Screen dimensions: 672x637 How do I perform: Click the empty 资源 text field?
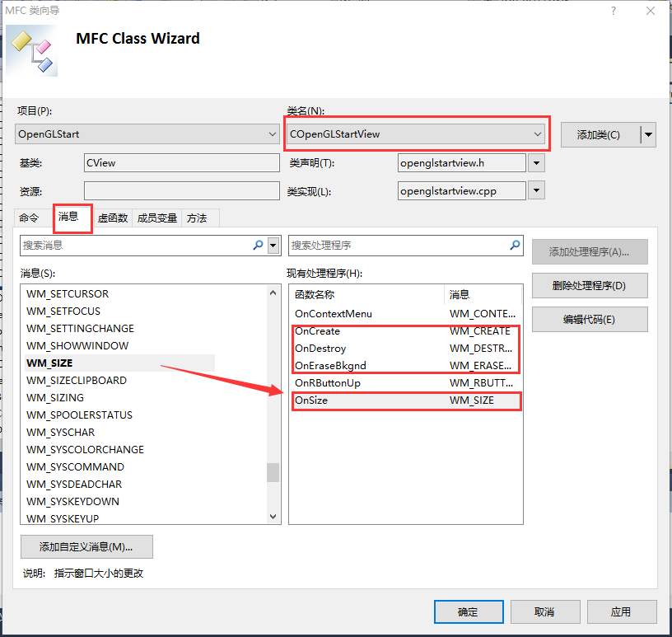[x=182, y=190]
